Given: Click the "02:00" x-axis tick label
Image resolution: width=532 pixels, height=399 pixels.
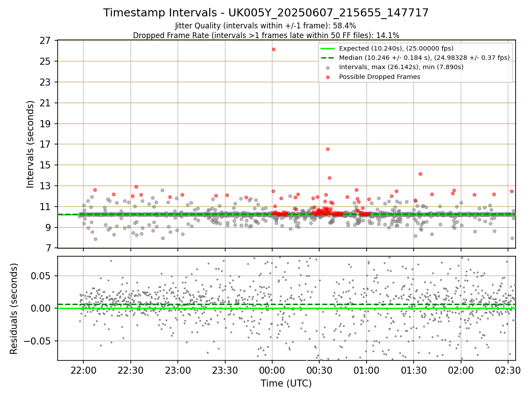Looking at the screenshot, I should click(461, 370).
